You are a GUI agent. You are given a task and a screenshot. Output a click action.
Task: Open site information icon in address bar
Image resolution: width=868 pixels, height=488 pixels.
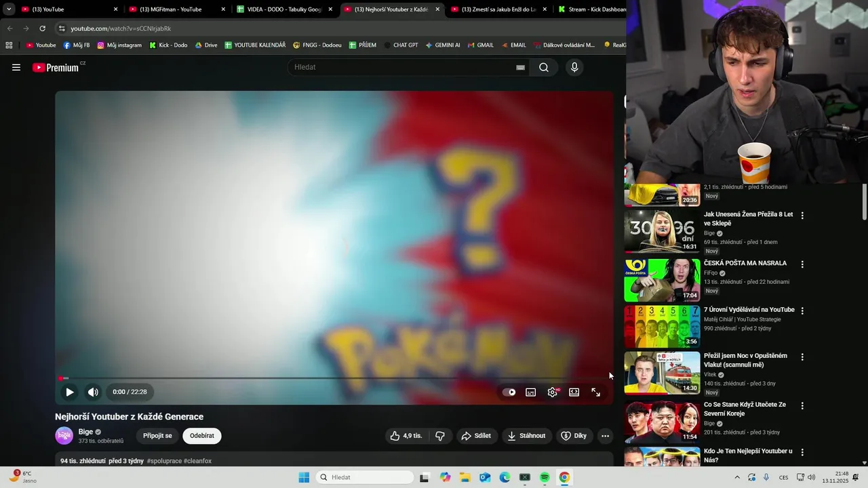click(x=62, y=28)
